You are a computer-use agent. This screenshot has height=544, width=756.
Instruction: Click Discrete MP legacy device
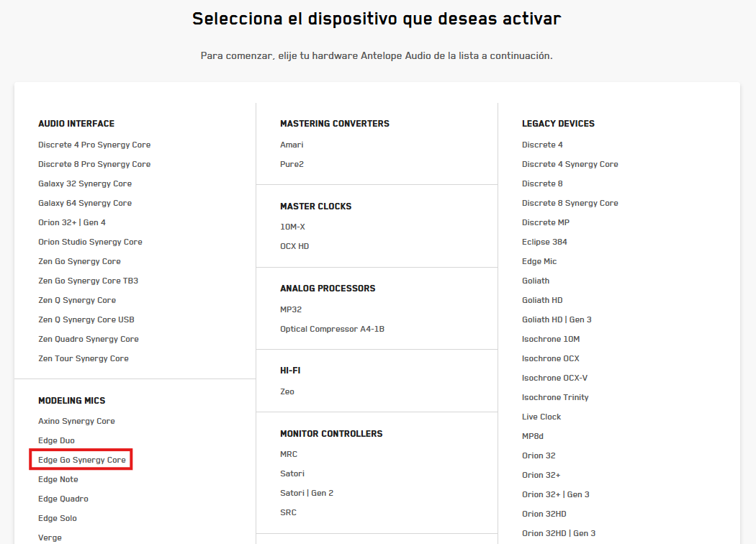(x=546, y=222)
